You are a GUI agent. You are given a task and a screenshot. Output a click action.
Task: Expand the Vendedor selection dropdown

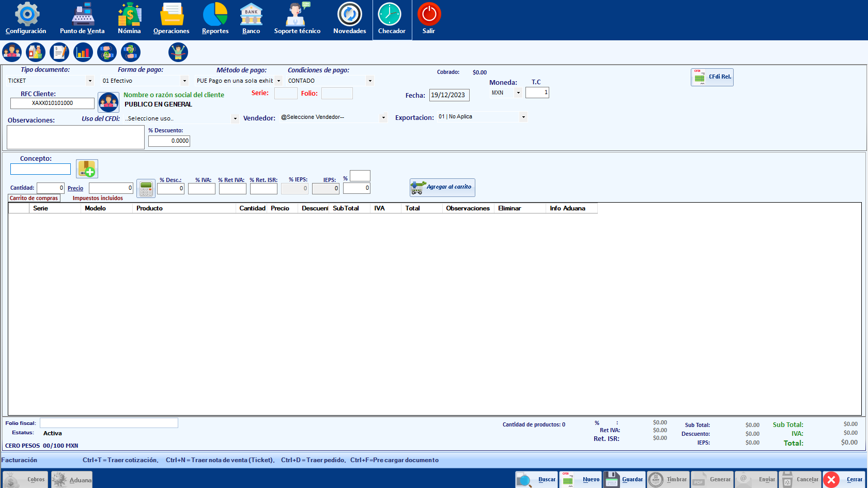383,117
